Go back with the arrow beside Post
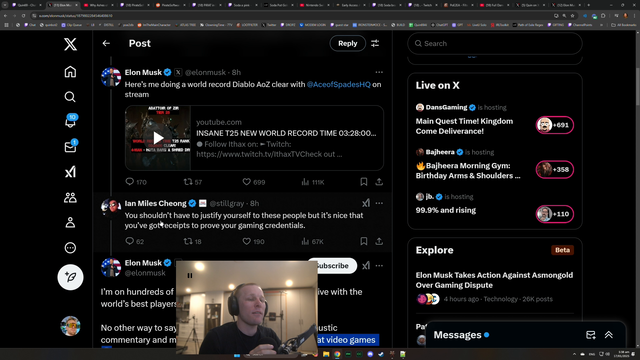Image resolution: width=640 pixels, height=360 pixels. [x=106, y=43]
